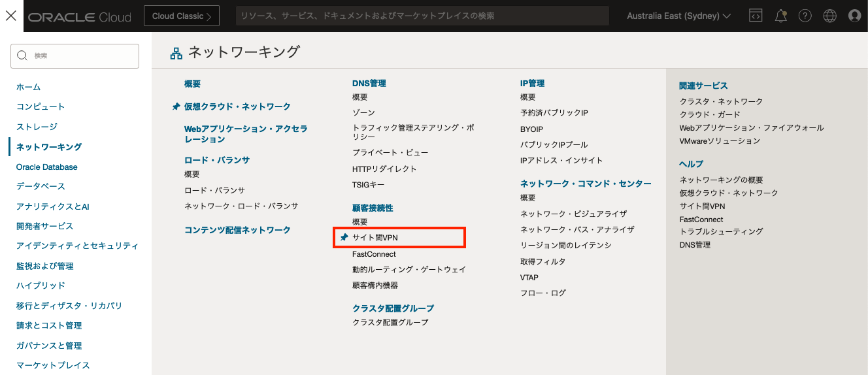Viewport: 868px width, 375px height.
Task: Select マーケットプレイス in the sidebar
Action: tap(53, 365)
